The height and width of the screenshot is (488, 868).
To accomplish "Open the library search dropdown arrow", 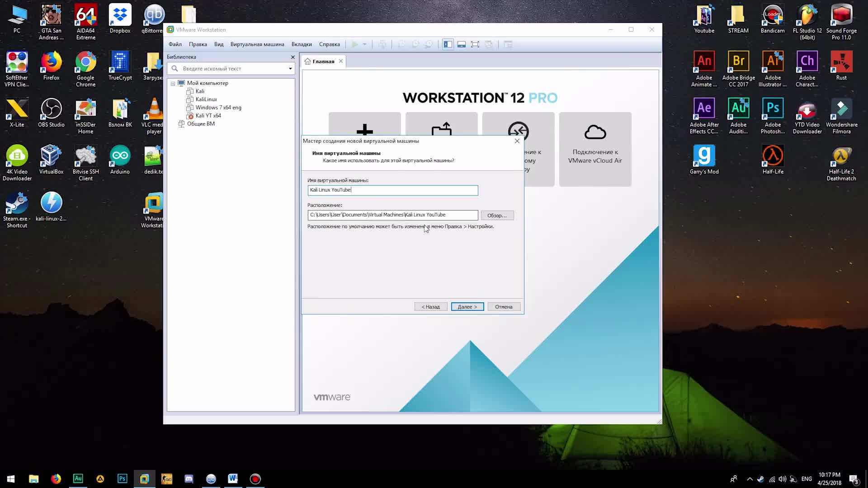I will click(x=290, y=69).
